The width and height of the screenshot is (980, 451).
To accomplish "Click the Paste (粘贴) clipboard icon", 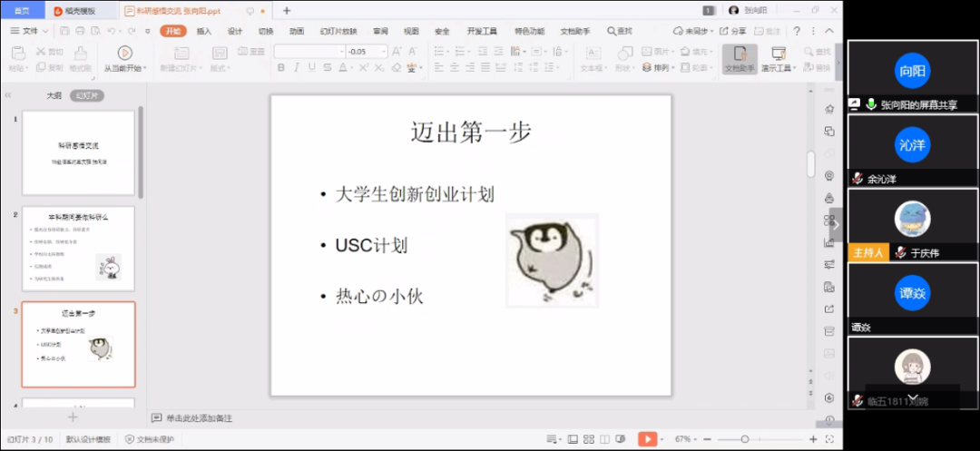I will pos(19,54).
